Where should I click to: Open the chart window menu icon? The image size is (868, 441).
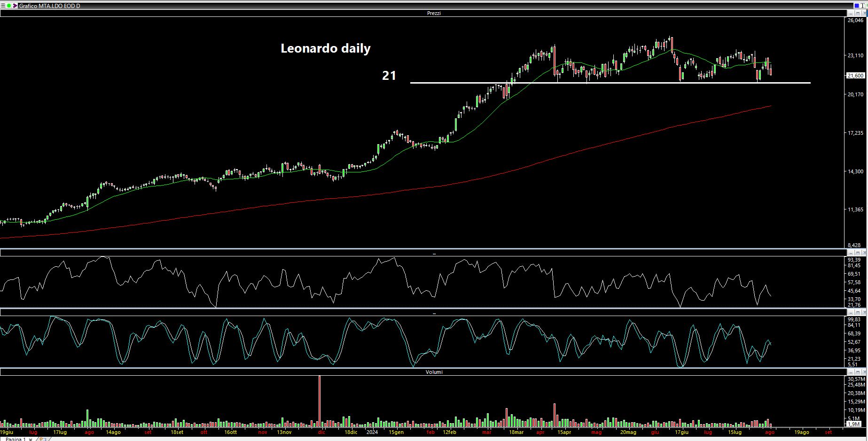[x=3, y=6]
